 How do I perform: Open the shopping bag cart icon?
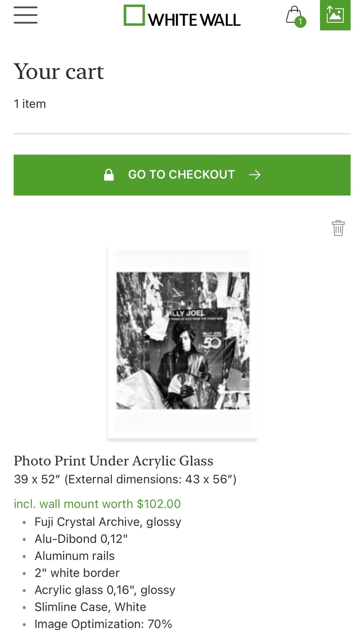(x=294, y=15)
